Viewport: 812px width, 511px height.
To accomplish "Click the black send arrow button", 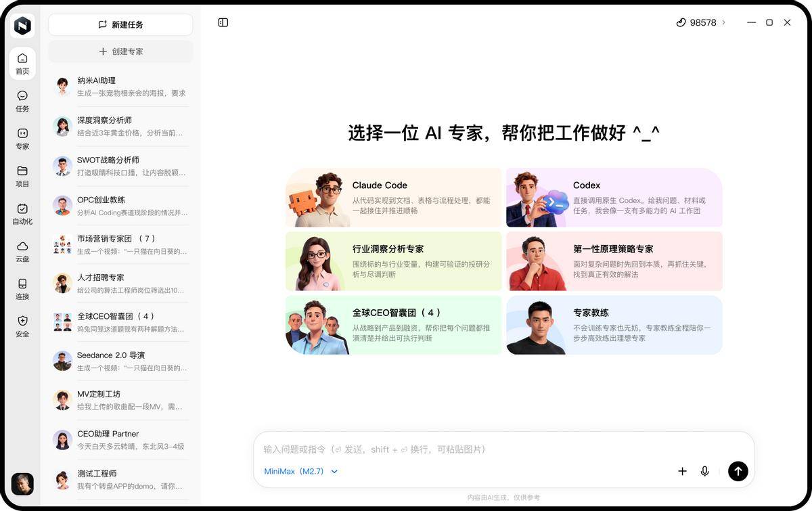I will tap(738, 471).
